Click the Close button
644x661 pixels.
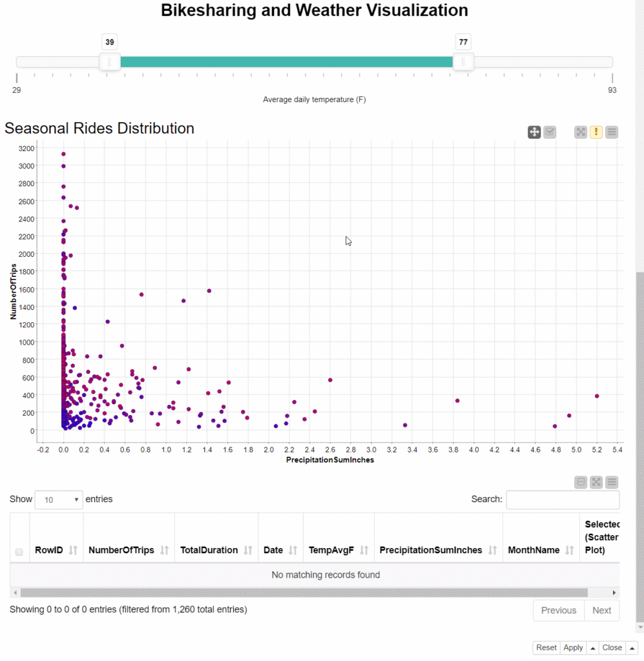point(612,647)
